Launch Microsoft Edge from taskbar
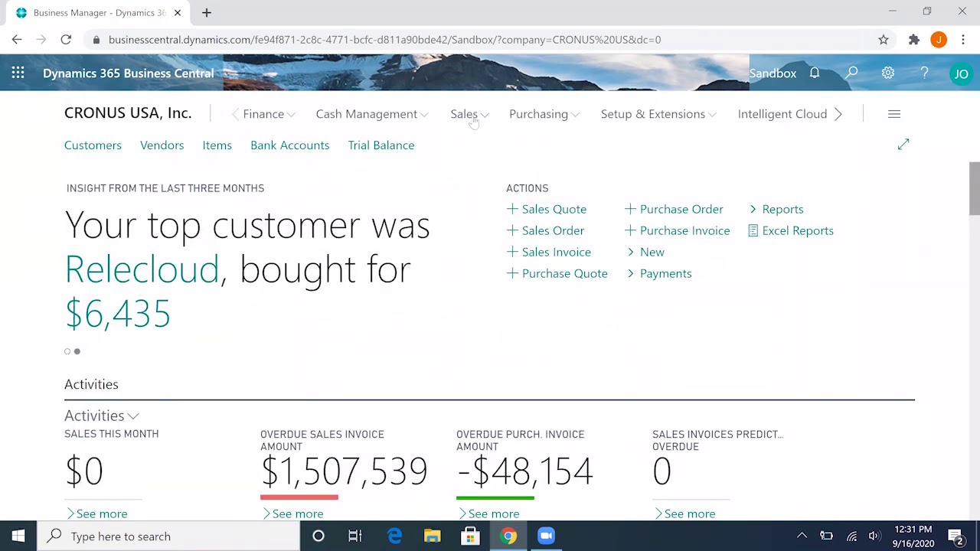This screenshot has height=551, width=980. 394,536
